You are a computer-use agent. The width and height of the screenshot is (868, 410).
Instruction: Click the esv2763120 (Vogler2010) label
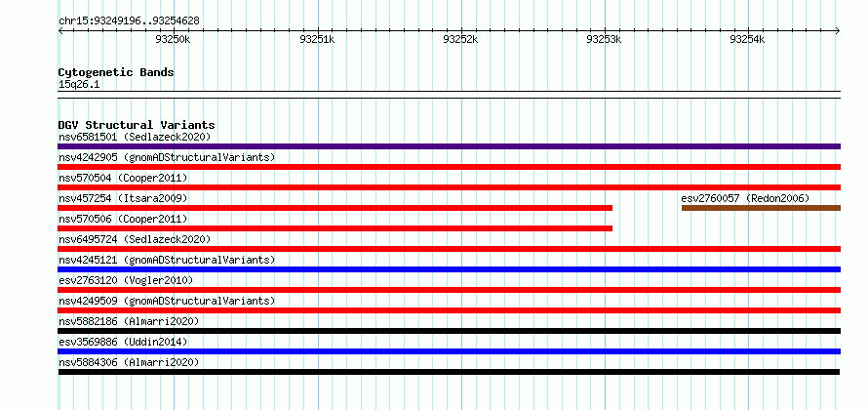pos(126,280)
